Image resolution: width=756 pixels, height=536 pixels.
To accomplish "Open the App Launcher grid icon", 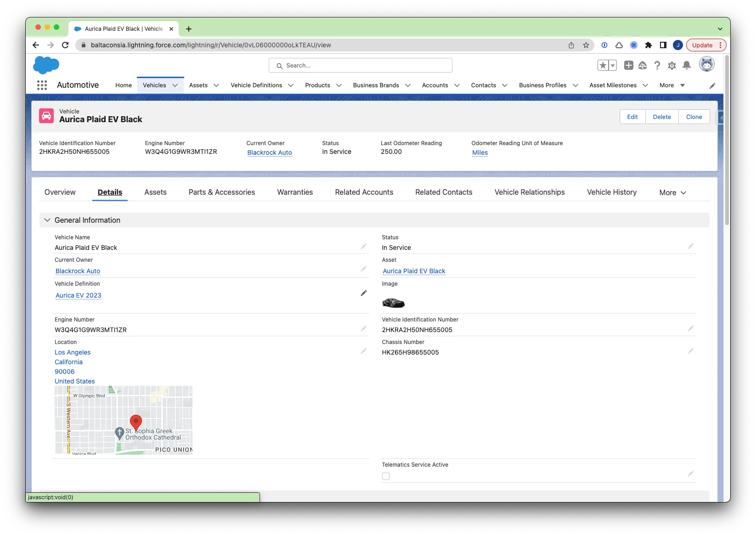I will (x=42, y=85).
